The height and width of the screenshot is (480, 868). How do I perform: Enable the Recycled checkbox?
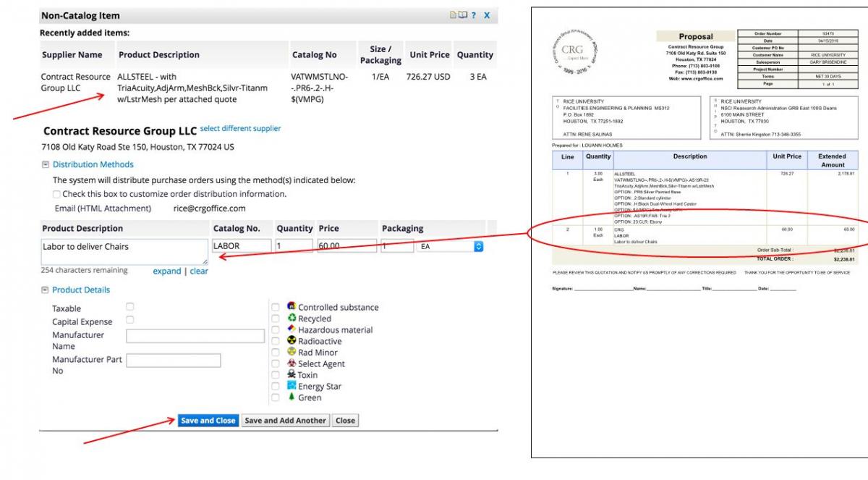(275, 319)
